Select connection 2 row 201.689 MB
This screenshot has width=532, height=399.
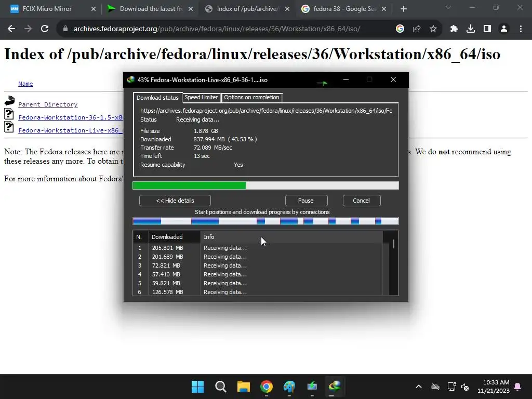pyautogui.click(x=258, y=257)
